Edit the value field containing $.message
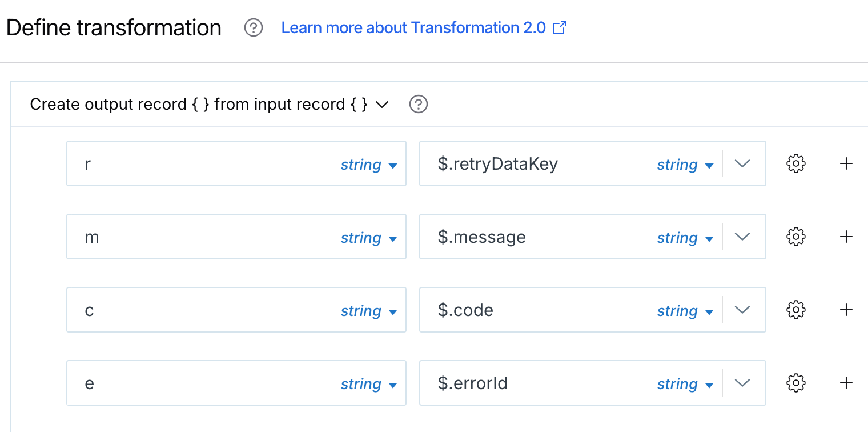This screenshot has height=432, width=868. tap(542, 237)
